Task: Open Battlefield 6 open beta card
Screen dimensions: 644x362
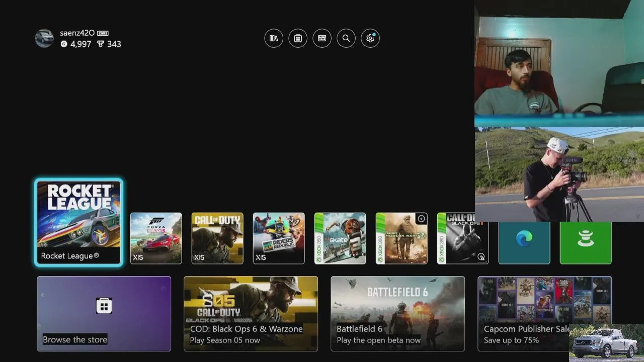Action: coord(397,314)
